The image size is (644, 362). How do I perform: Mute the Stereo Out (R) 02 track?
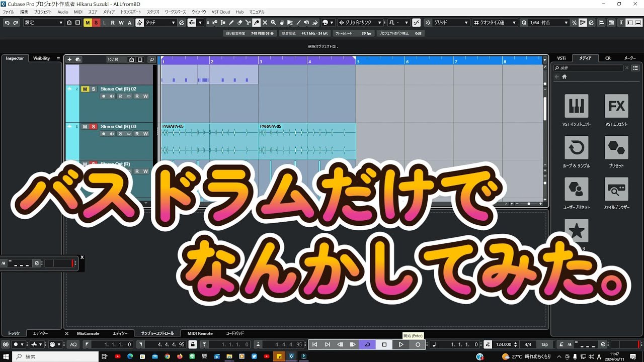point(85,89)
